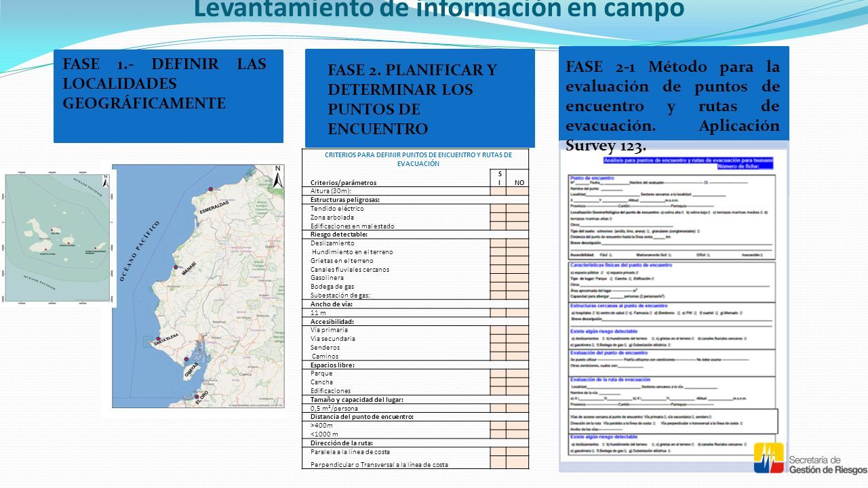The width and height of the screenshot is (868, 488).
Task: Click the Espacios libre section heading
Action: [x=333, y=365]
